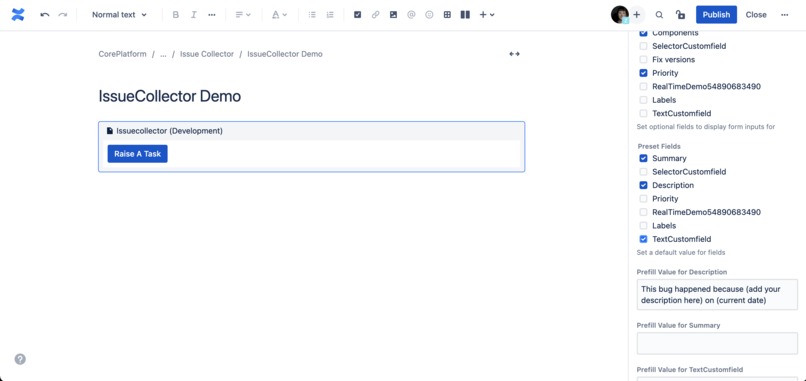Toggle italic formatting
Screen dimensions: 806x381
pyautogui.click(x=194, y=15)
